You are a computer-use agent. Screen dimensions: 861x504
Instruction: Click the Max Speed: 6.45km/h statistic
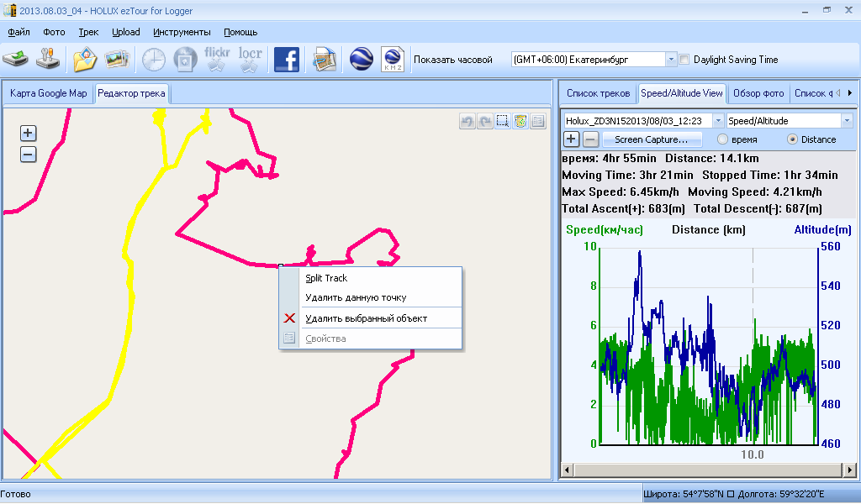[621, 192]
